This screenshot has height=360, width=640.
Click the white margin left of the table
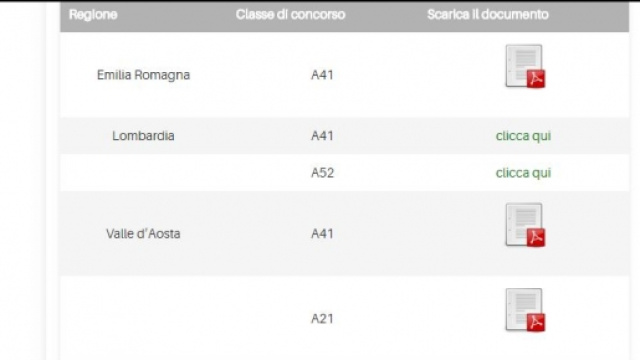[x=23, y=180]
